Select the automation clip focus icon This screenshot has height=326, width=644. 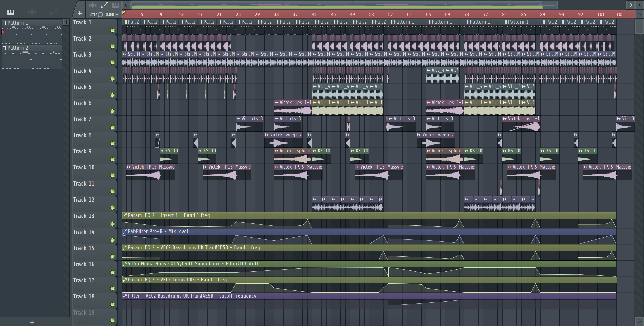[104, 5]
